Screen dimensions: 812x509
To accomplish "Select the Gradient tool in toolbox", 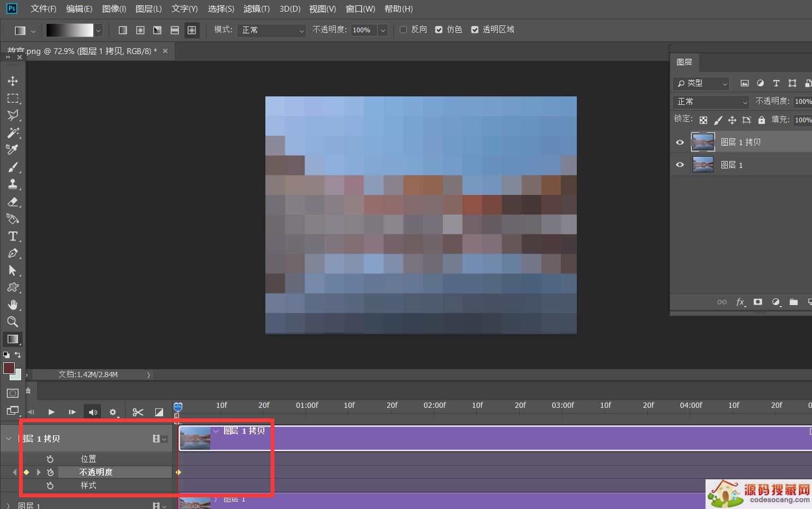I will 13,339.
